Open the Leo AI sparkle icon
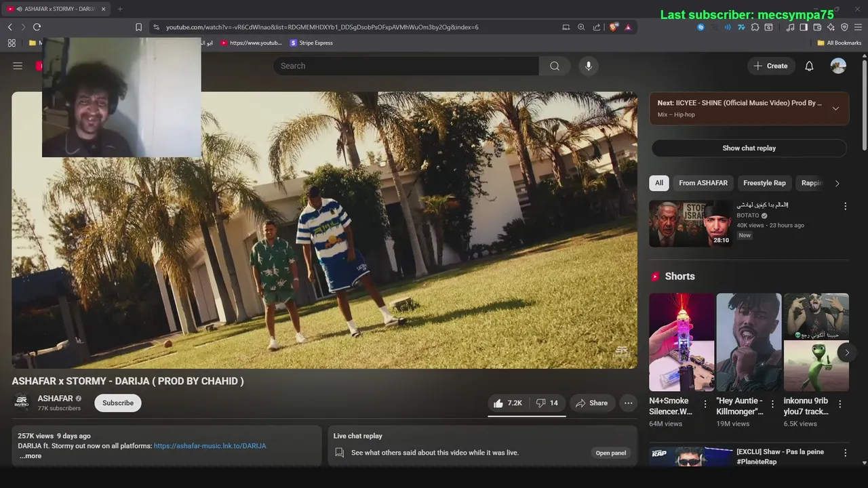This screenshot has width=868, height=488. [x=831, y=27]
